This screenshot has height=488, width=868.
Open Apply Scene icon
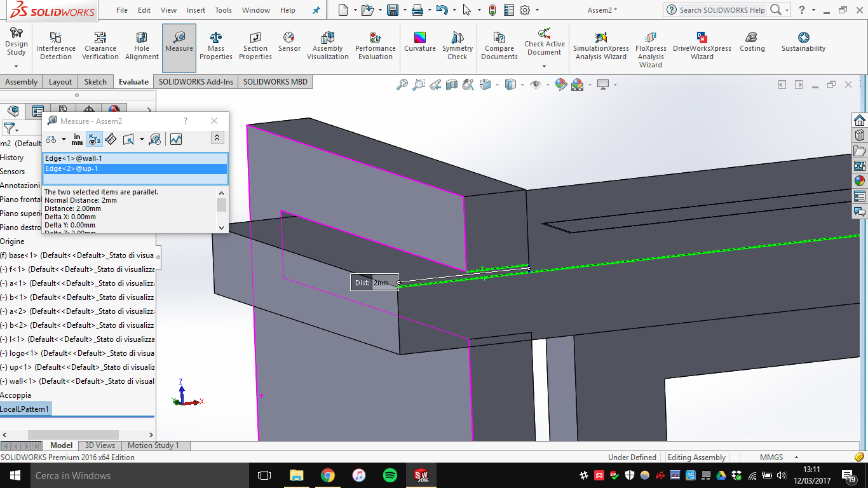[x=577, y=85]
